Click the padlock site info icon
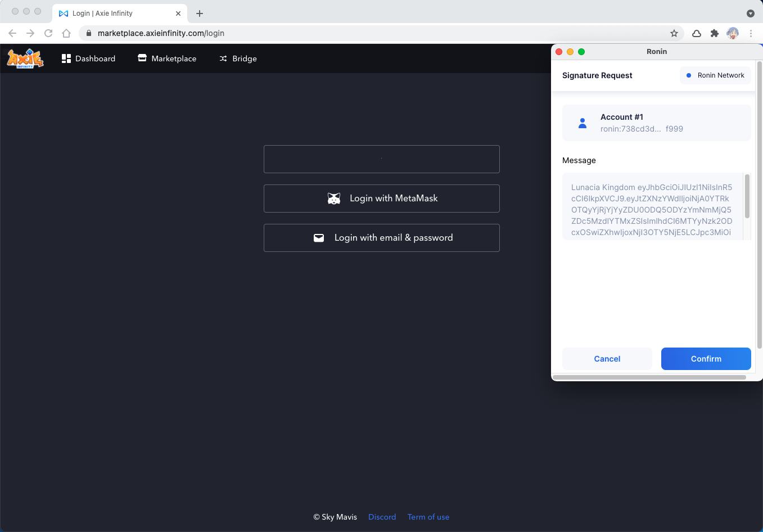The image size is (763, 532). pos(89,33)
